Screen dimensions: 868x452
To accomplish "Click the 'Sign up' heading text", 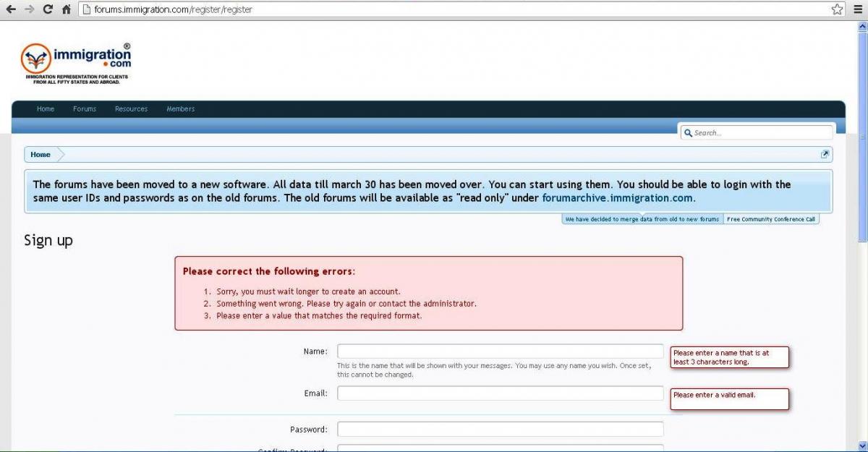I will click(x=48, y=241).
